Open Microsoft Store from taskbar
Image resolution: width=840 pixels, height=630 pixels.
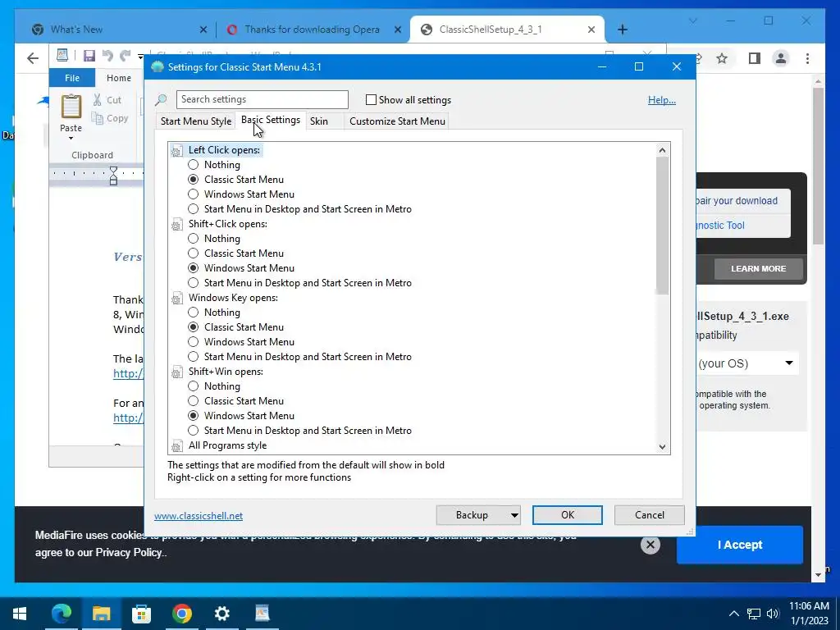(x=141, y=614)
